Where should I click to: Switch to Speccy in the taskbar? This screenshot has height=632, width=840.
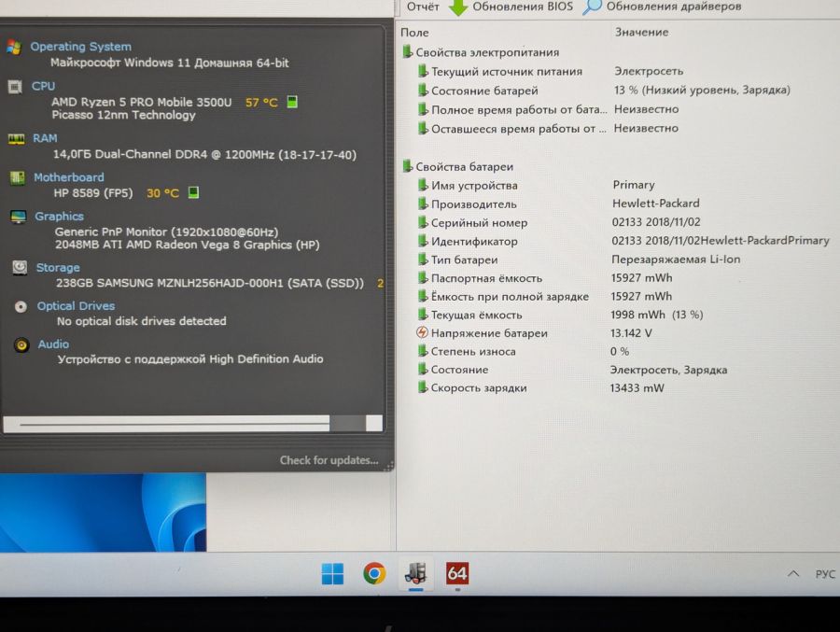pos(415,573)
